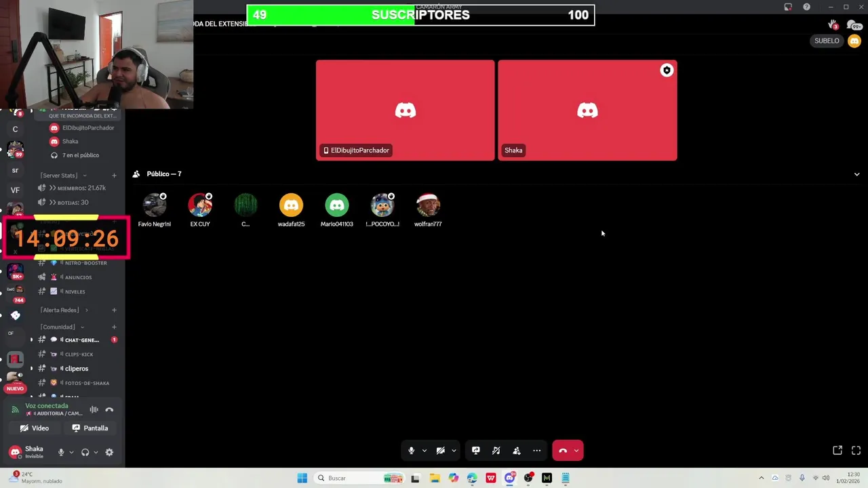The height and width of the screenshot is (488, 868).
Task: Open EX CUY audience avatar
Action: [200, 205]
